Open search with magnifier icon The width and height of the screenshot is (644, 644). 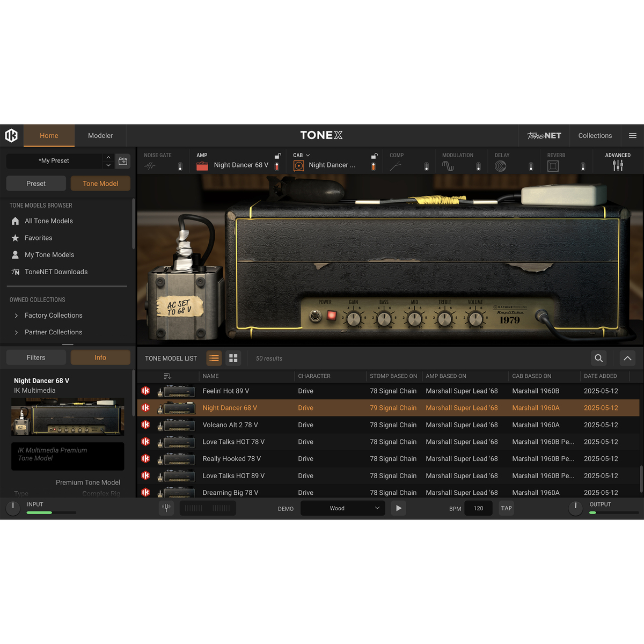coord(598,358)
